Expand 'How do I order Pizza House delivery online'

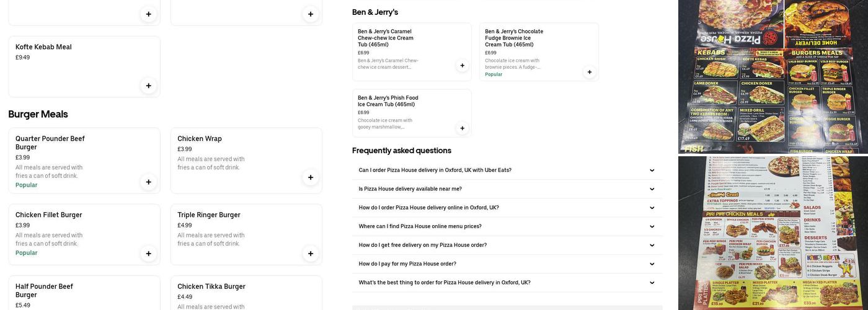(x=652, y=208)
